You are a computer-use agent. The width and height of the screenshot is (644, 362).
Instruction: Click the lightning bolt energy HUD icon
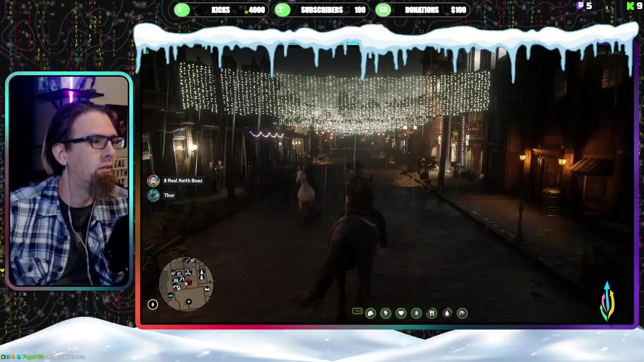[386, 313]
